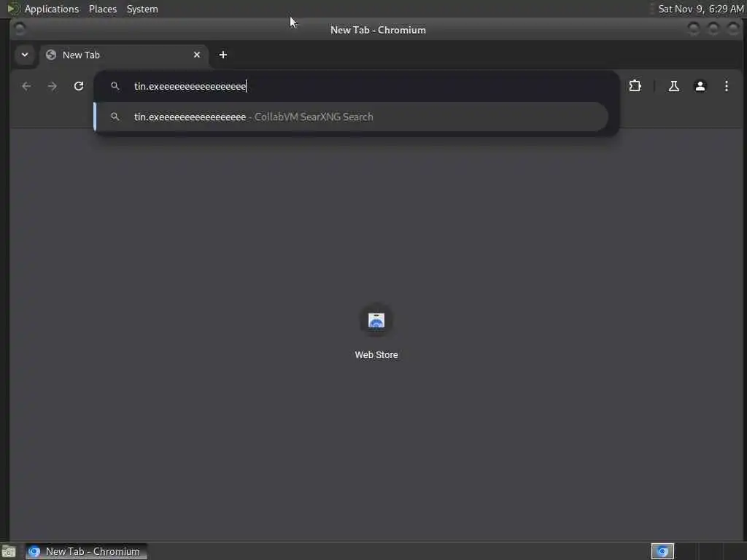Click the show desktop icon in bottom panel
The width and height of the screenshot is (747, 560).
point(9,552)
